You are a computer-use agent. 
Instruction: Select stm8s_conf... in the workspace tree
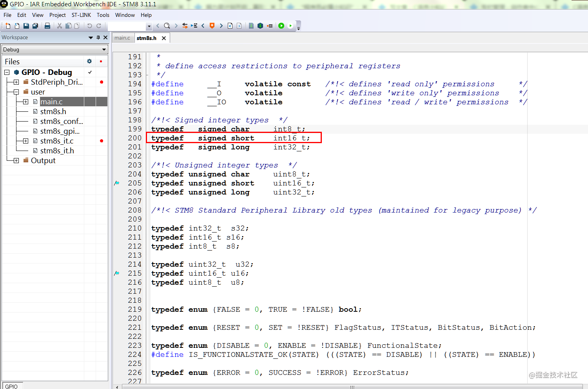[x=62, y=121]
